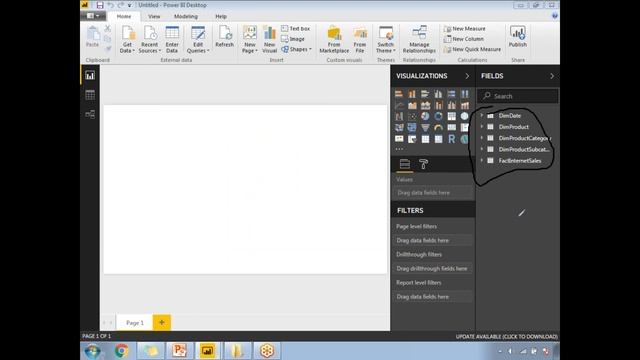
Task: Undo the last action in title bar
Action: [x=111, y=5]
